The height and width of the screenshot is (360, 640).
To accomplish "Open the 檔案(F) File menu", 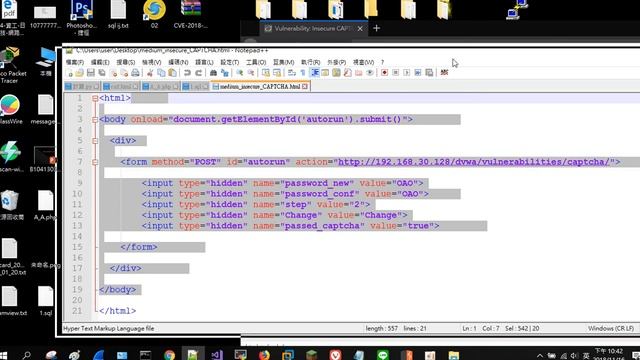I will [75, 62].
